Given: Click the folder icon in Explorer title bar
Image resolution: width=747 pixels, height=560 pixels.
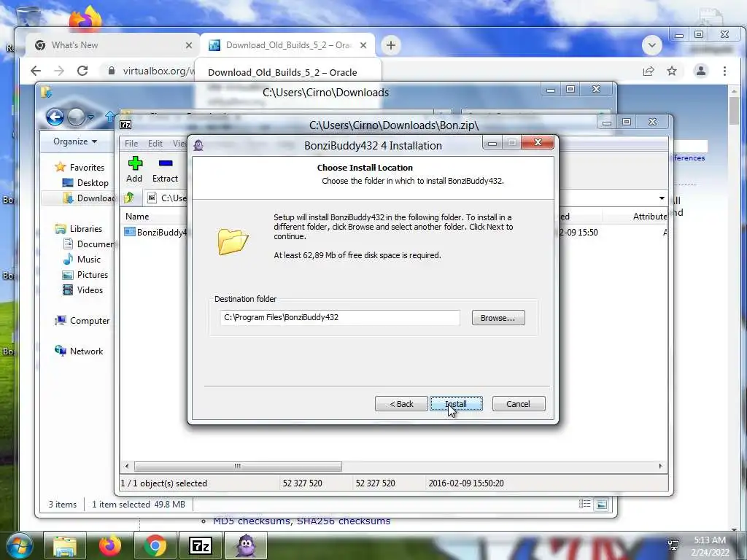Looking at the screenshot, I should pyautogui.click(x=46, y=92).
